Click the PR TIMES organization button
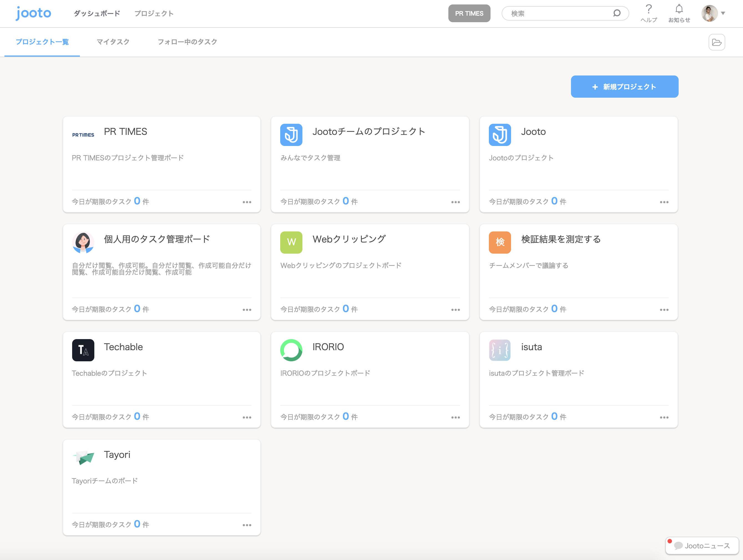Viewport: 743px width, 560px height. click(x=469, y=13)
